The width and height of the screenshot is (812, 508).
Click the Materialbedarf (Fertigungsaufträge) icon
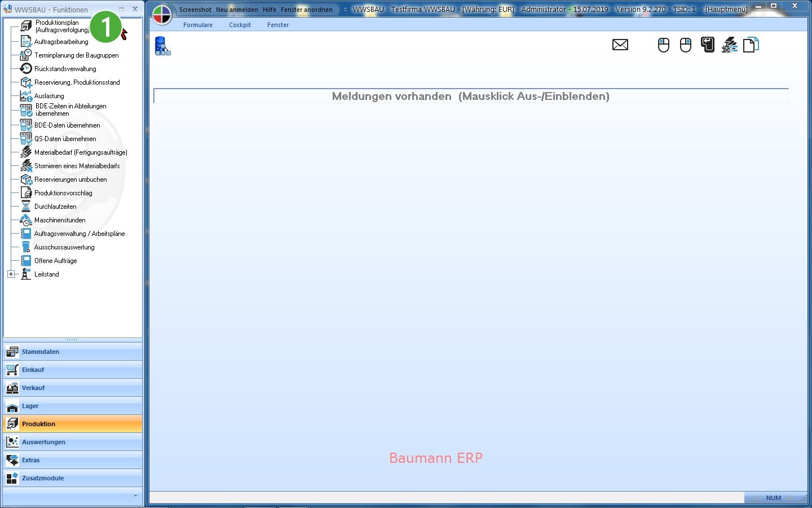pos(26,152)
